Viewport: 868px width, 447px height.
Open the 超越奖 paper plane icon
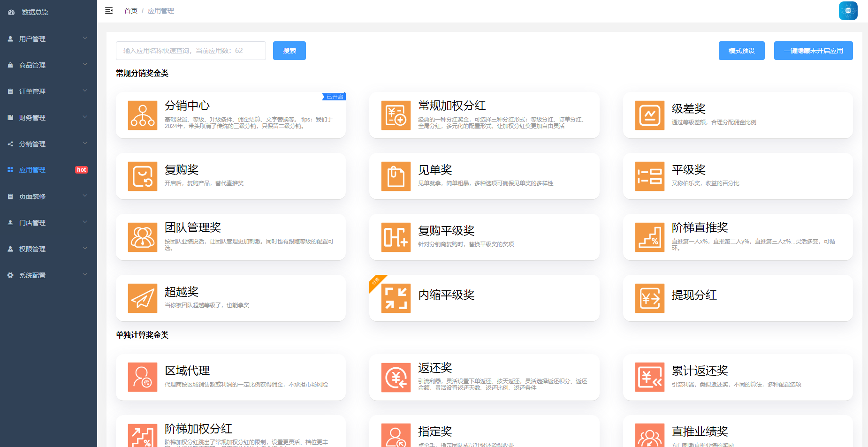tap(142, 298)
